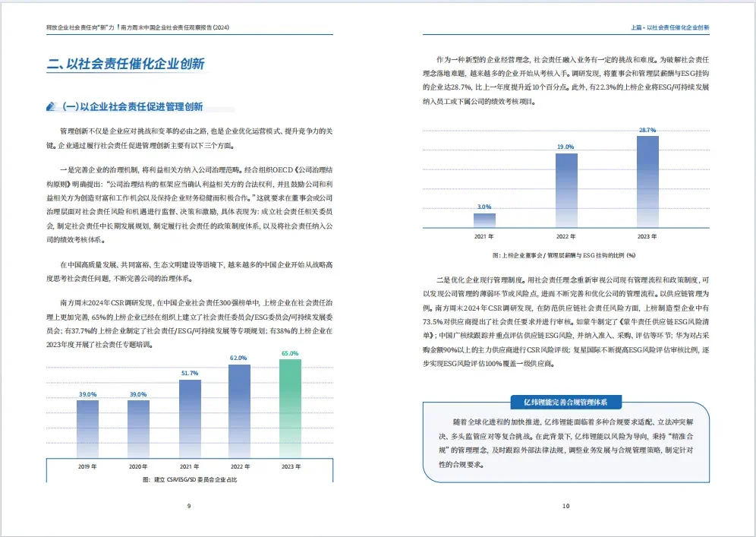Screen dimensions: 756x537
Task: Click the 3.0% value label
Action: click(484, 207)
